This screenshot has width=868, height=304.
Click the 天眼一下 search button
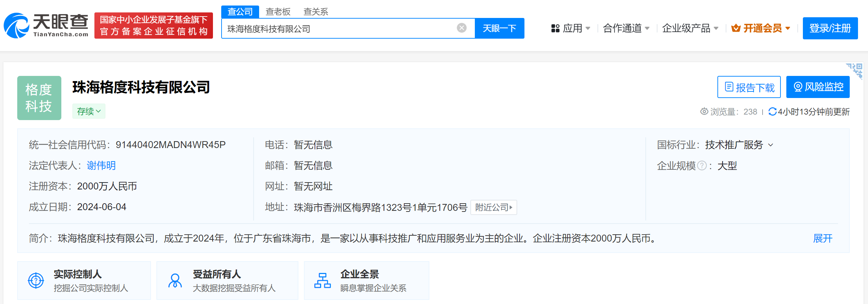pos(500,28)
